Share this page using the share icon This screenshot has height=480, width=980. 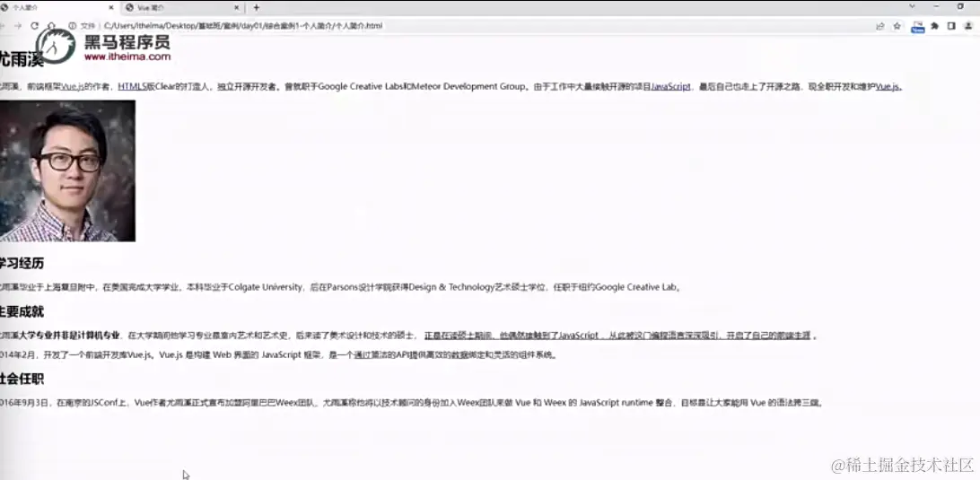pyautogui.click(x=880, y=26)
